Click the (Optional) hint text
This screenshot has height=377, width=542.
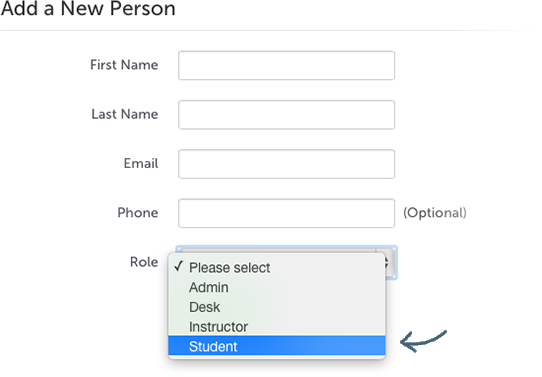(435, 213)
